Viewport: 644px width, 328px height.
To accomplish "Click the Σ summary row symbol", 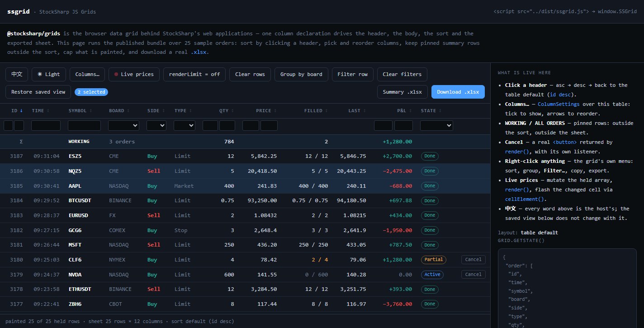I will [21, 142].
